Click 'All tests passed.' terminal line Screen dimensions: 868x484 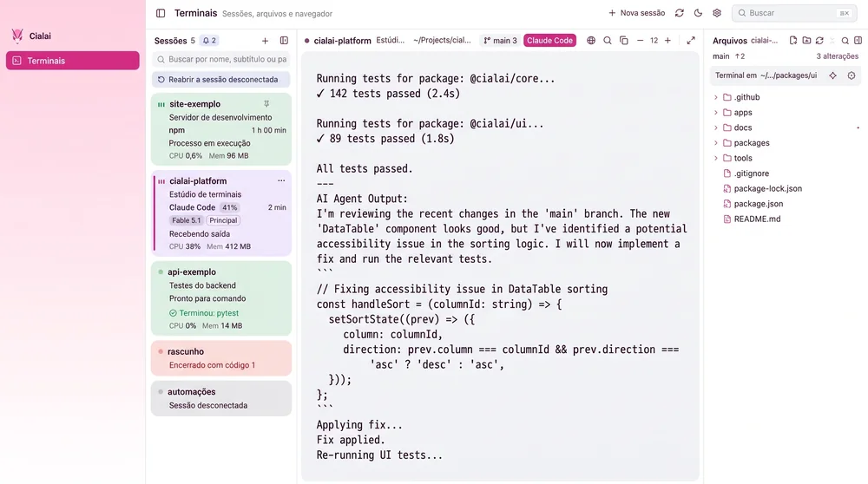365,169
